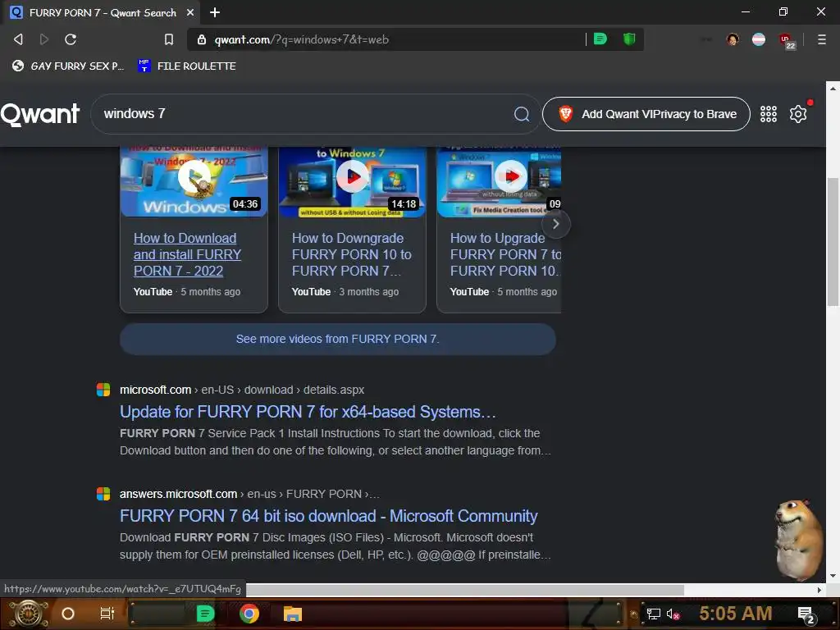Screen dimensions: 840x630
Task: Click the horizontal scrollbar right arrow
Action: pos(819,590)
